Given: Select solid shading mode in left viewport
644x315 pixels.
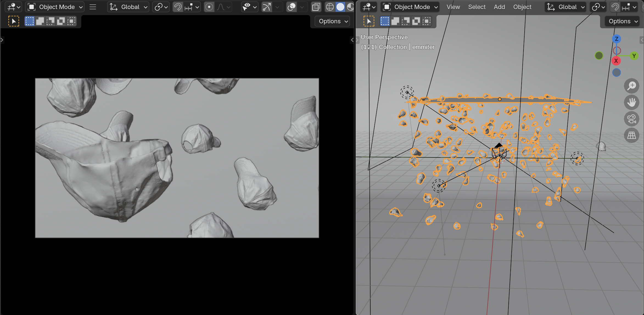Looking at the screenshot, I should (x=340, y=7).
